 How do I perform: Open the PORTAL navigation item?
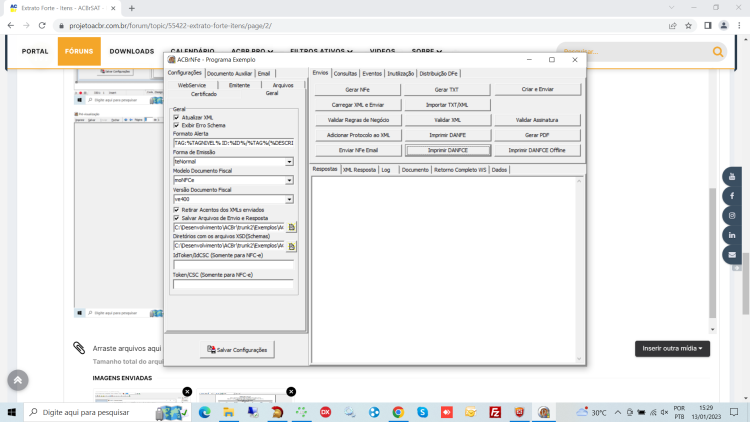tap(35, 51)
